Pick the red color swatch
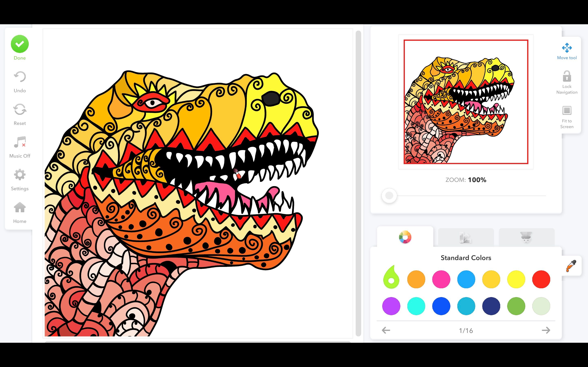 pyautogui.click(x=541, y=279)
